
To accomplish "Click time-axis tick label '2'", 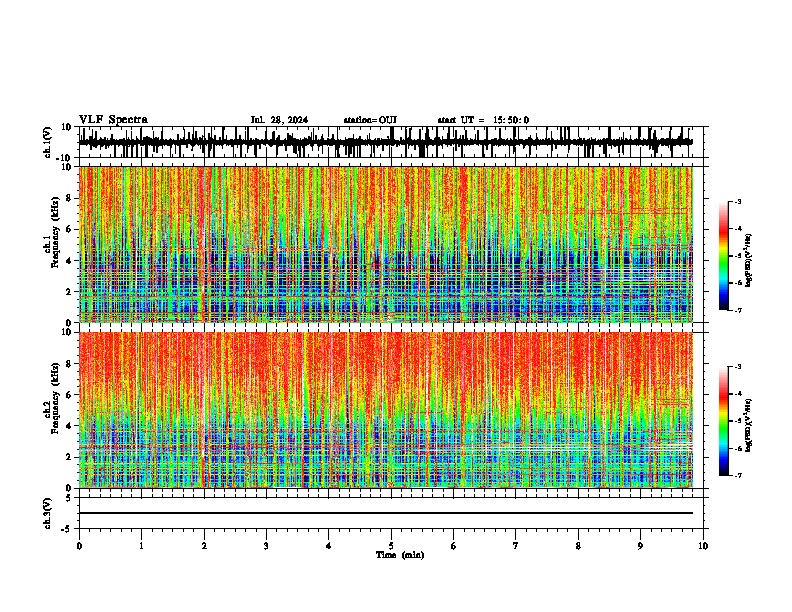I will (x=204, y=546).
